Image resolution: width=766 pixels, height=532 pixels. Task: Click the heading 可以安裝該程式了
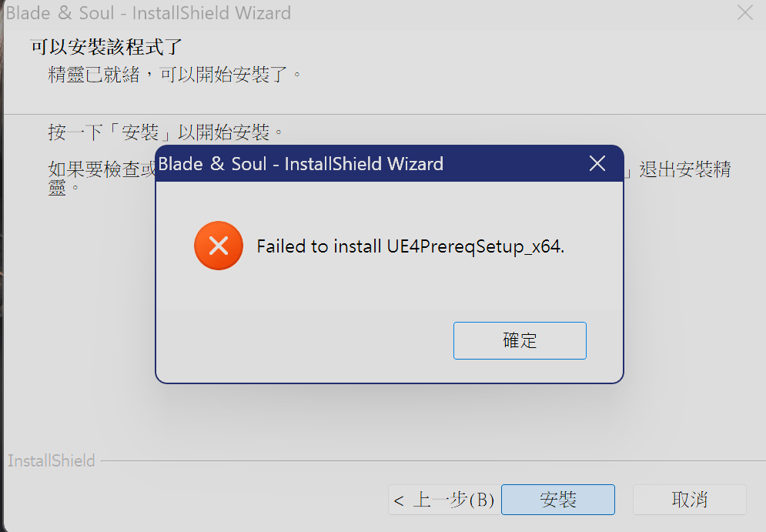pos(106,47)
